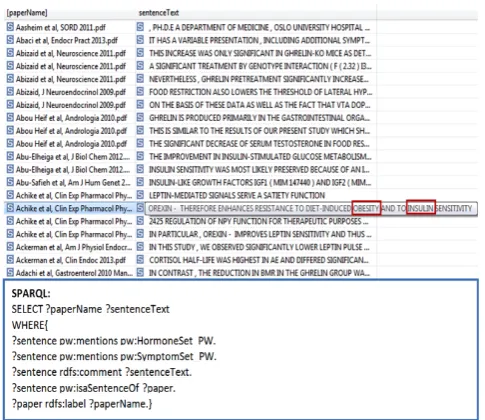The width and height of the screenshot is (485, 420).
Task: Select the paper name 'Abaci et al, Endocr Pract 2013.pdf'
Action: (67, 40)
